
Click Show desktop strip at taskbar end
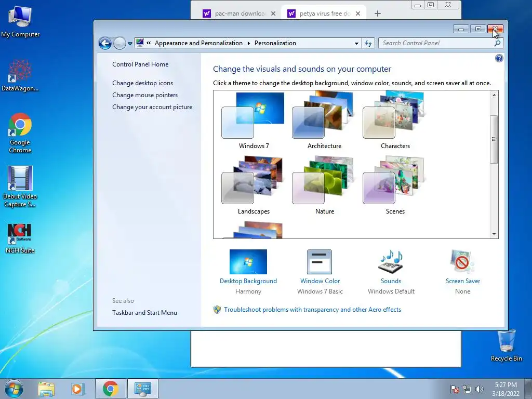click(528, 389)
